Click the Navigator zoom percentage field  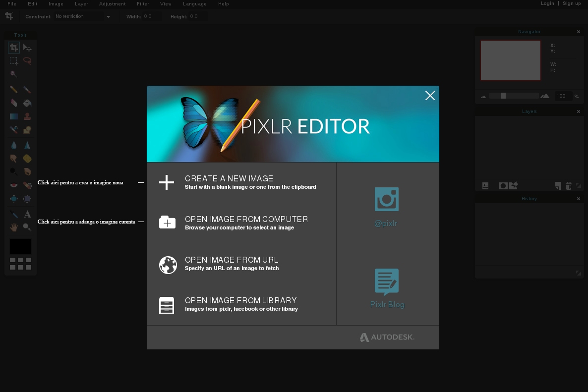point(563,96)
